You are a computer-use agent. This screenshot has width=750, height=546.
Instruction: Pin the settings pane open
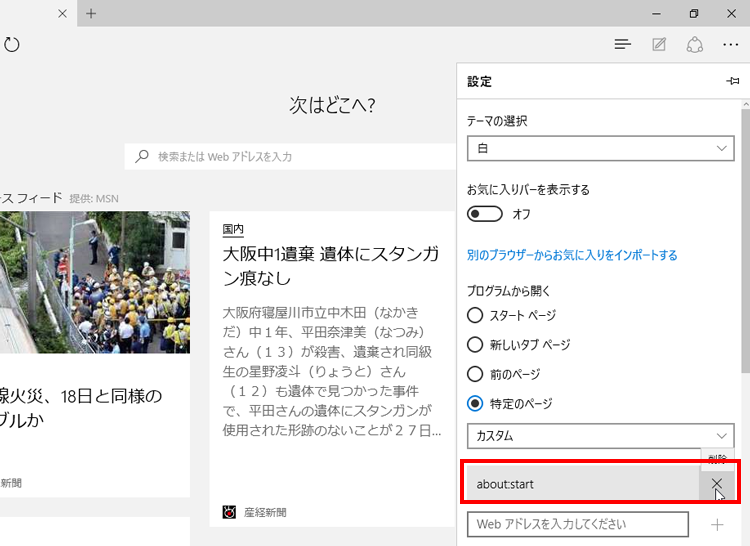[733, 81]
